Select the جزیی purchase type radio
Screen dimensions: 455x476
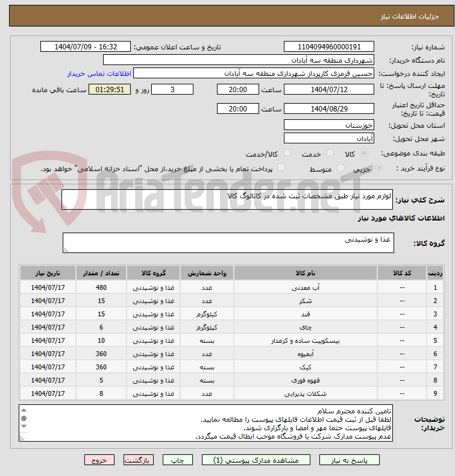(379, 168)
